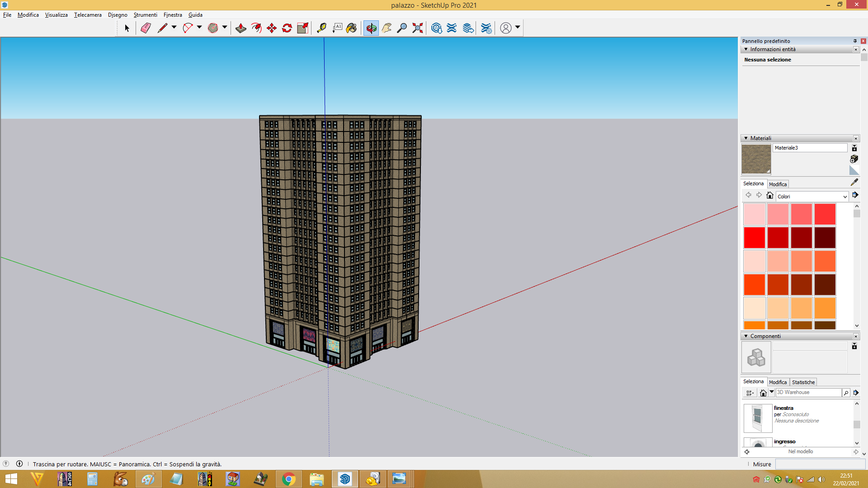Pick the lightest pink swatch
This screenshot has width=868, height=488.
(754, 214)
